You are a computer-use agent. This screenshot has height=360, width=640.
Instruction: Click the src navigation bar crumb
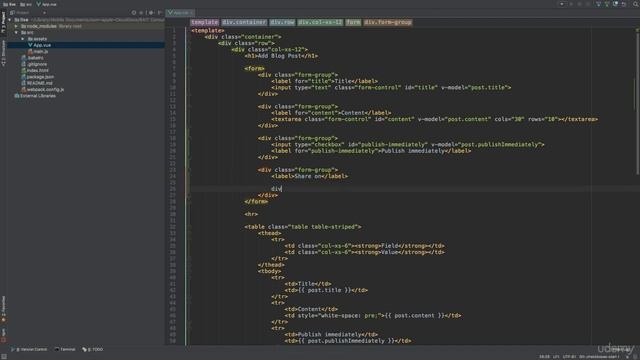(26, 4)
